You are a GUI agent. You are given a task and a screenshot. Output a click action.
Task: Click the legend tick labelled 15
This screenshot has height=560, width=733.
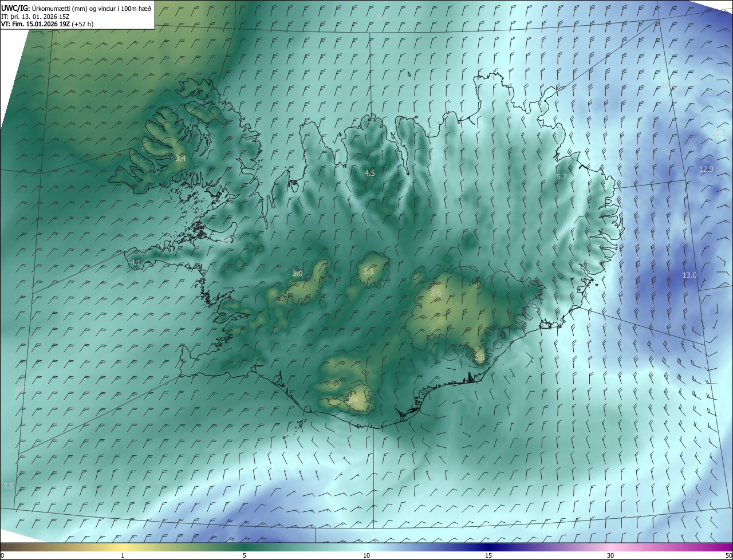coord(488,555)
